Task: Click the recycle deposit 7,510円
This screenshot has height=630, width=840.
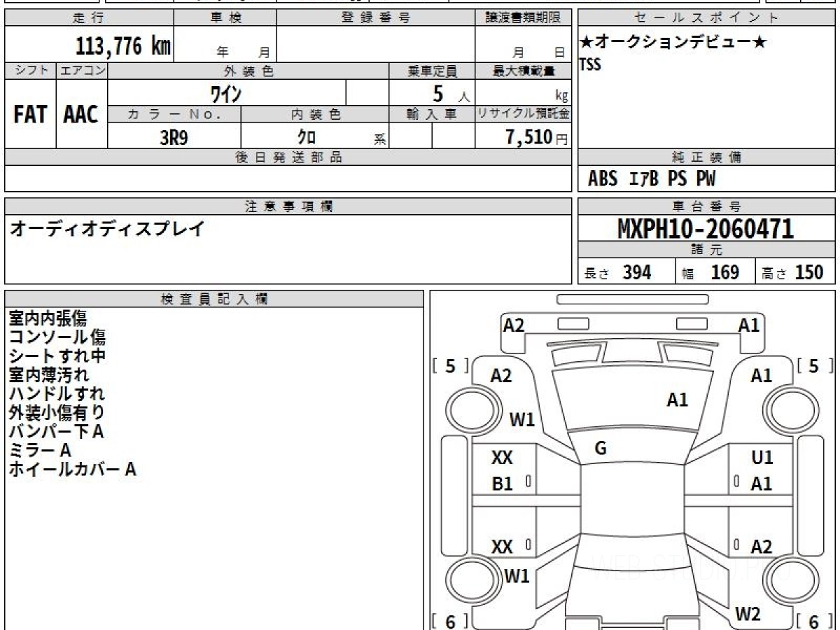Action: tap(537, 137)
